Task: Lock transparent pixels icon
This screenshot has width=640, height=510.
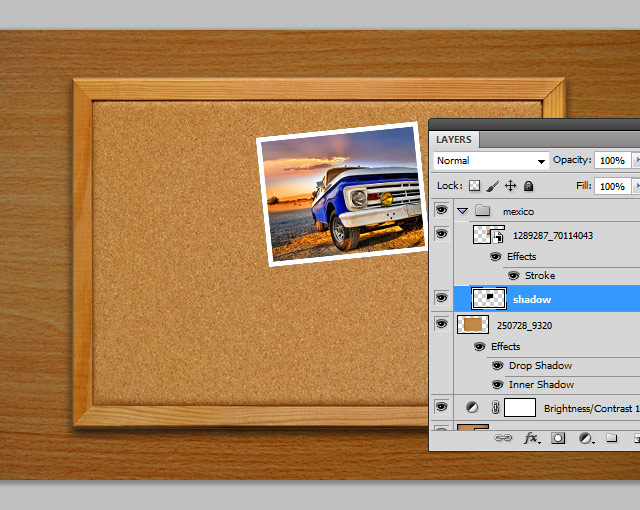Action: [x=474, y=186]
